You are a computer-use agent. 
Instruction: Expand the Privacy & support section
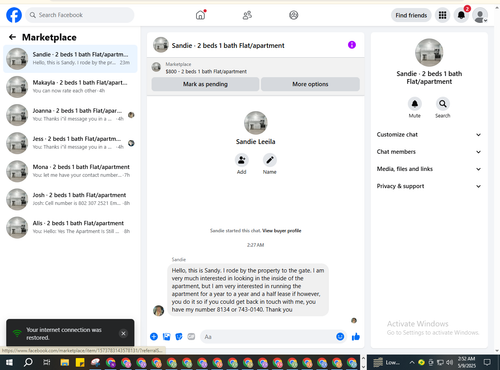point(429,186)
